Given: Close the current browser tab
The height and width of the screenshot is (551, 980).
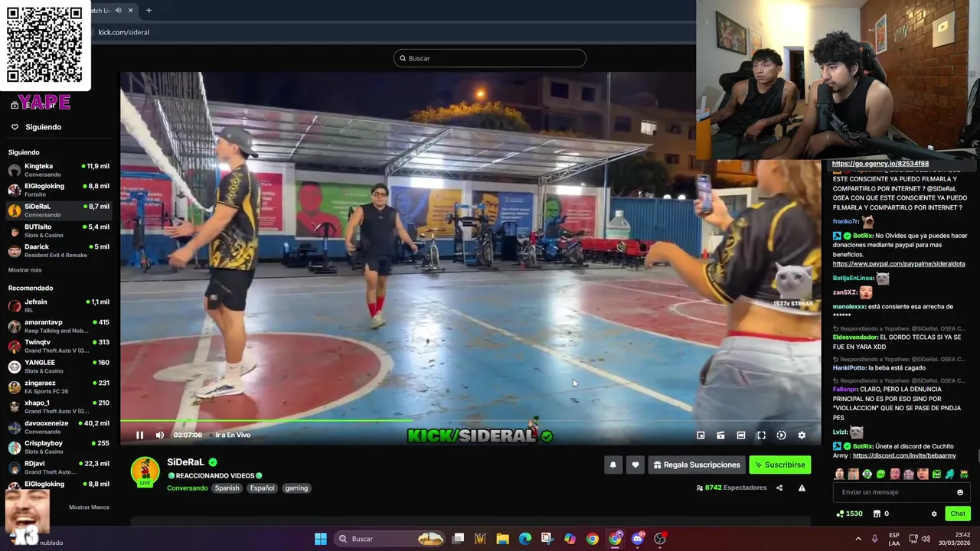Looking at the screenshot, I should [131, 11].
